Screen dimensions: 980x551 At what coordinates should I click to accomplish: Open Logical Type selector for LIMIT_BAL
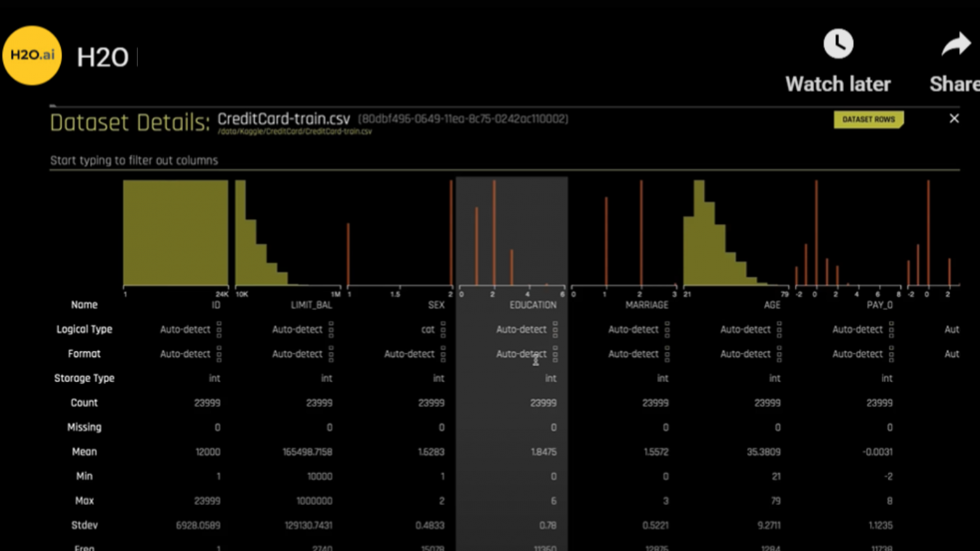click(331, 330)
